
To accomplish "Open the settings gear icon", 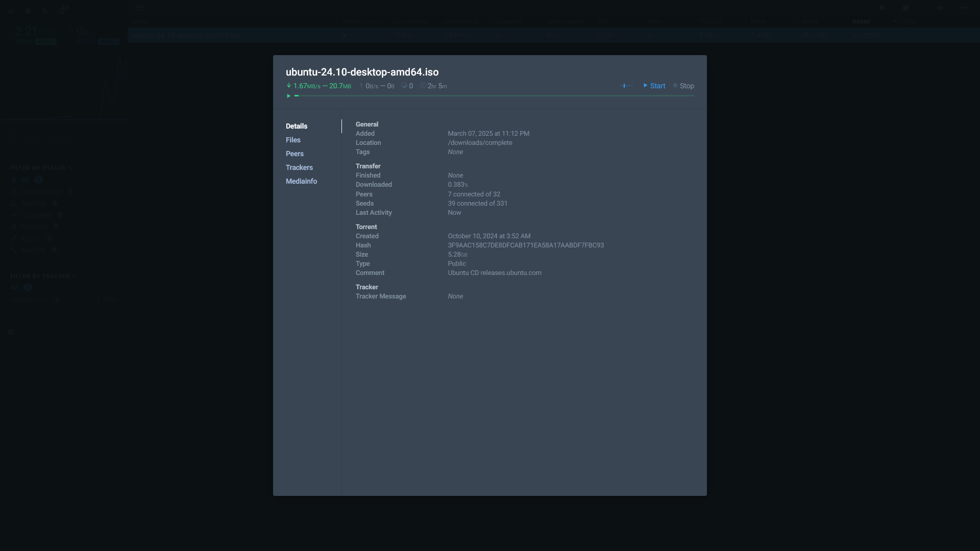I will [28, 11].
